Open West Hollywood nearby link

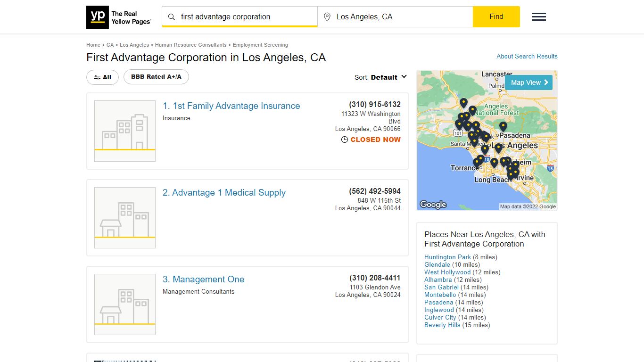pyautogui.click(x=447, y=272)
